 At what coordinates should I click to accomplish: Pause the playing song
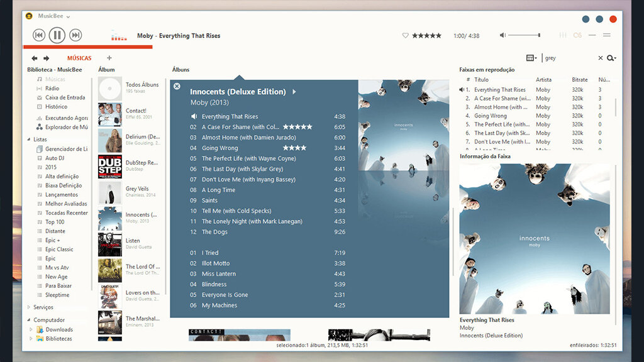[x=57, y=35]
